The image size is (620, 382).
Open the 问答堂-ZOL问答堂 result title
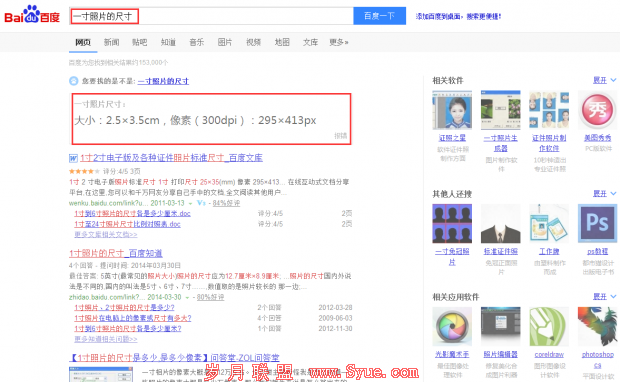click(174, 358)
